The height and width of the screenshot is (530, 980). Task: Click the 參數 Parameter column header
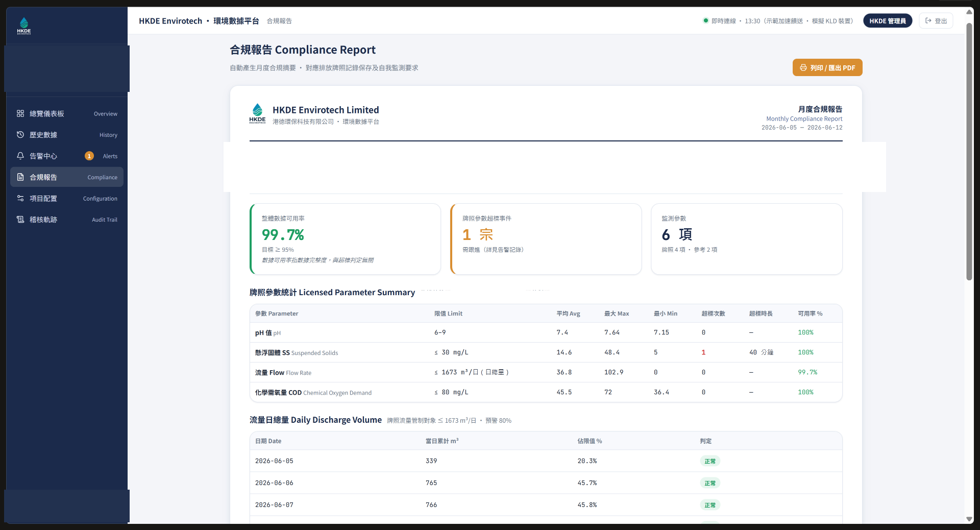277,314
